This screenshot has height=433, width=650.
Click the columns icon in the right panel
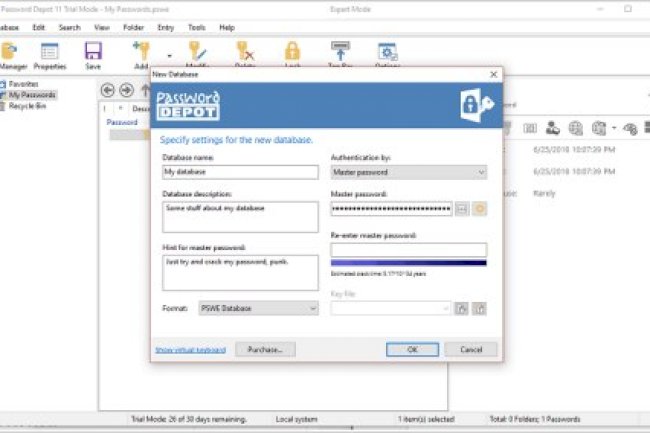click(530, 128)
